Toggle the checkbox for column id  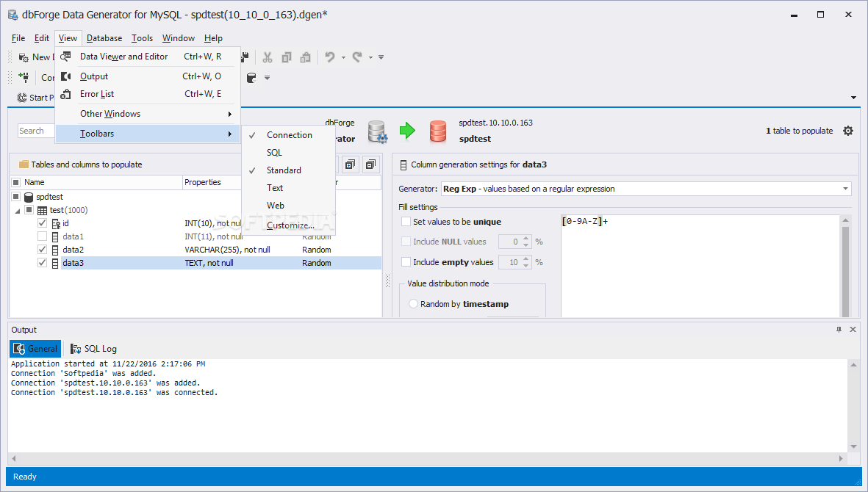point(42,223)
